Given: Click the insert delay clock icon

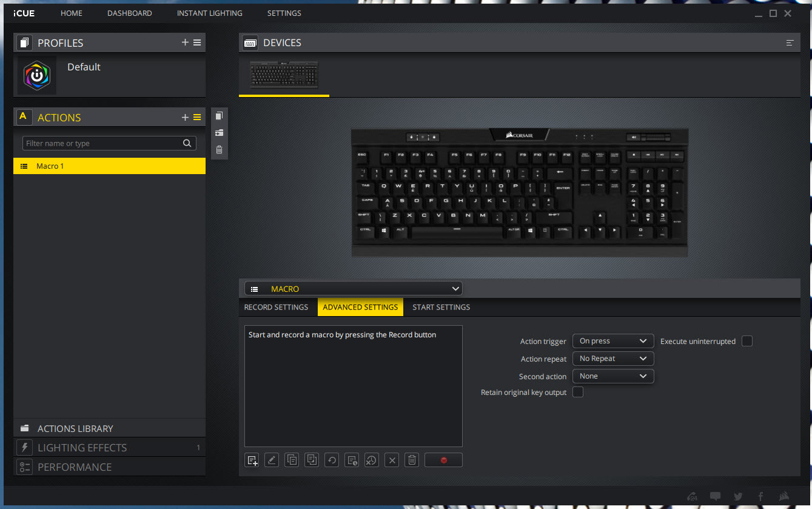Looking at the screenshot, I should 352,460.
